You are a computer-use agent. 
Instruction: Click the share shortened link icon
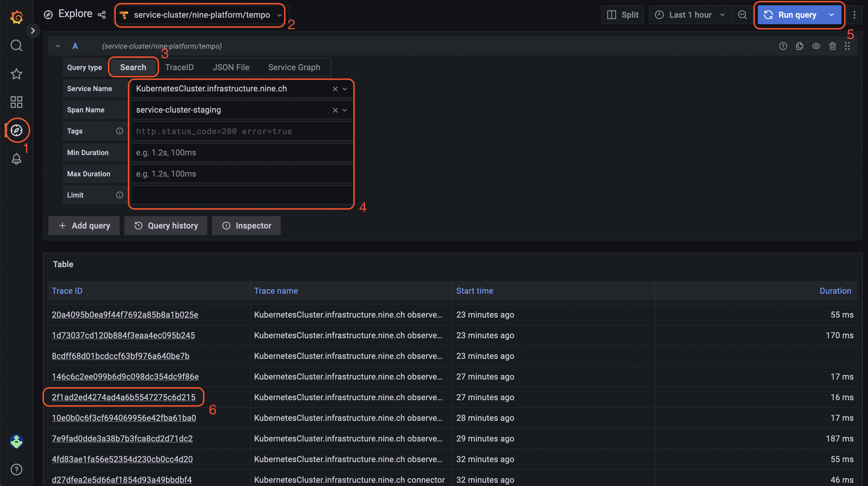(x=101, y=15)
